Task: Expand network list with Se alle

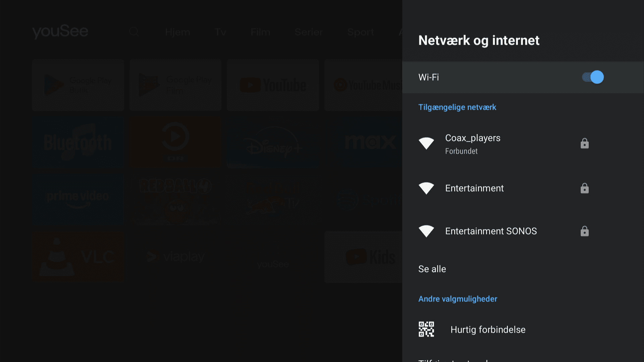Action: pos(432,269)
